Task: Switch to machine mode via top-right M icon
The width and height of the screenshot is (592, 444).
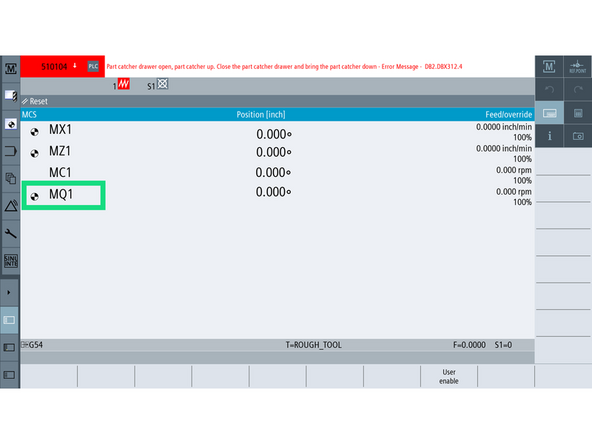Action: pyautogui.click(x=549, y=67)
